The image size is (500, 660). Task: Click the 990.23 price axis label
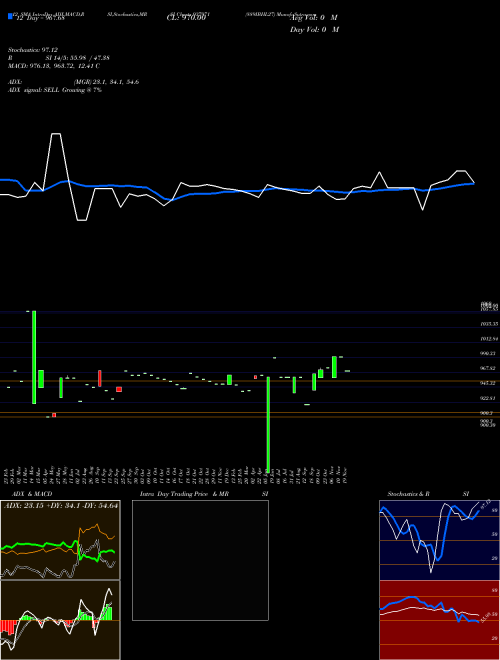click(489, 354)
